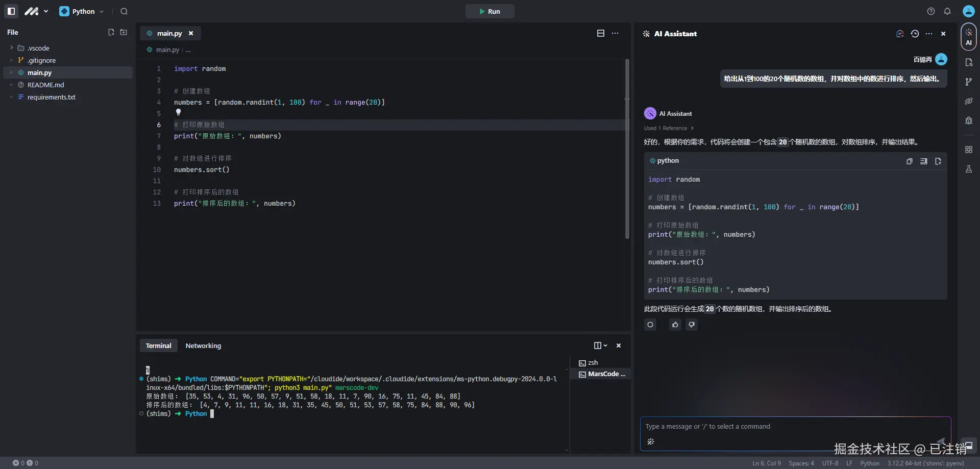Close the terminal panel
This screenshot has width=980, height=469.
pyautogui.click(x=619, y=345)
